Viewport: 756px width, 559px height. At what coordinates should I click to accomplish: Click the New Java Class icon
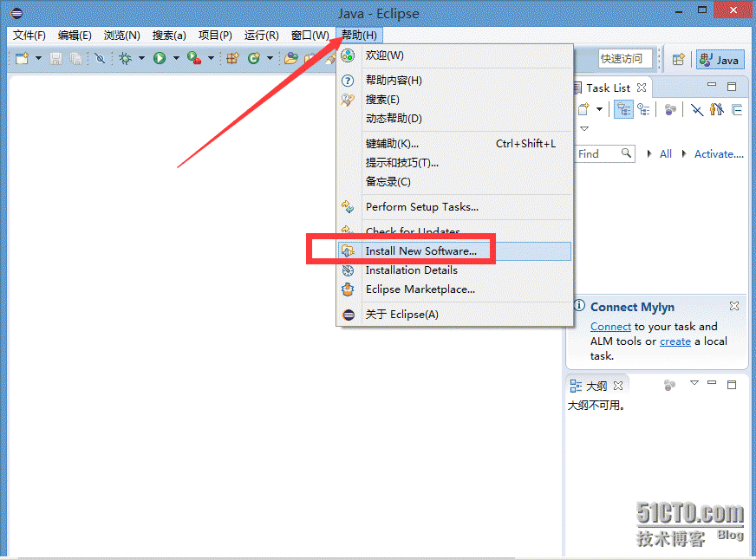pos(254,58)
